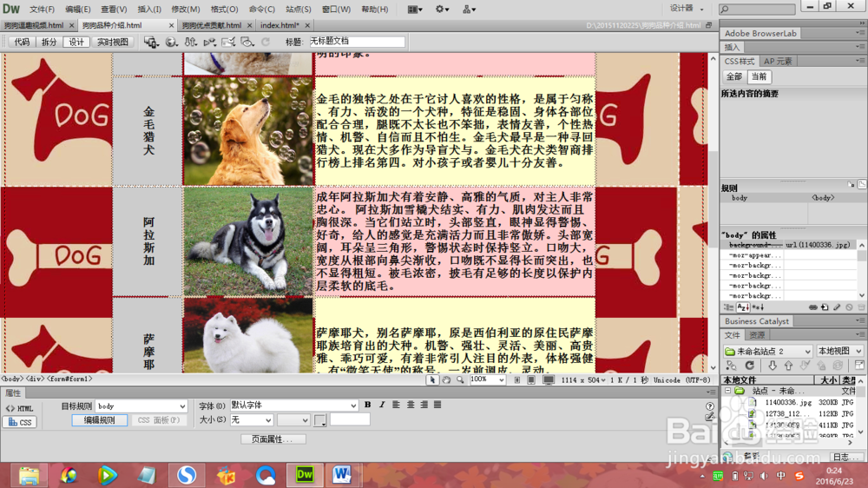868x488 pixels.
Task: Open the file management arrows icon
Action: pos(190,42)
